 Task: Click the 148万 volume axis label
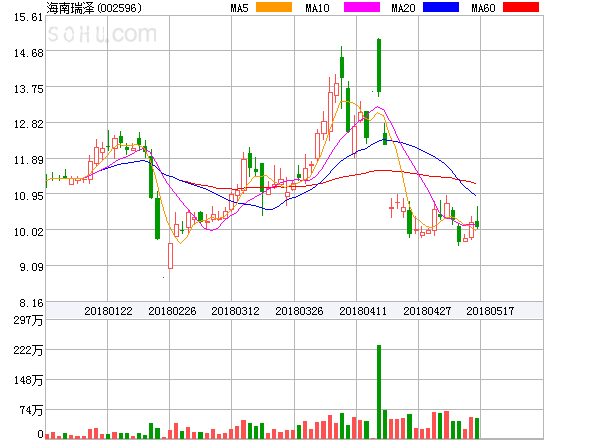click(28, 380)
